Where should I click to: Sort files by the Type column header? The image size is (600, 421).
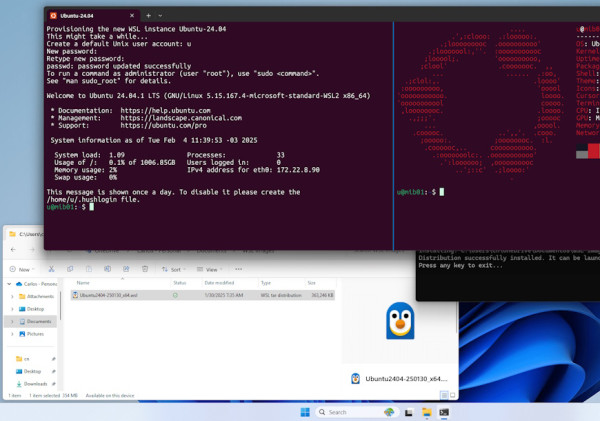click(x=266, y=283)
